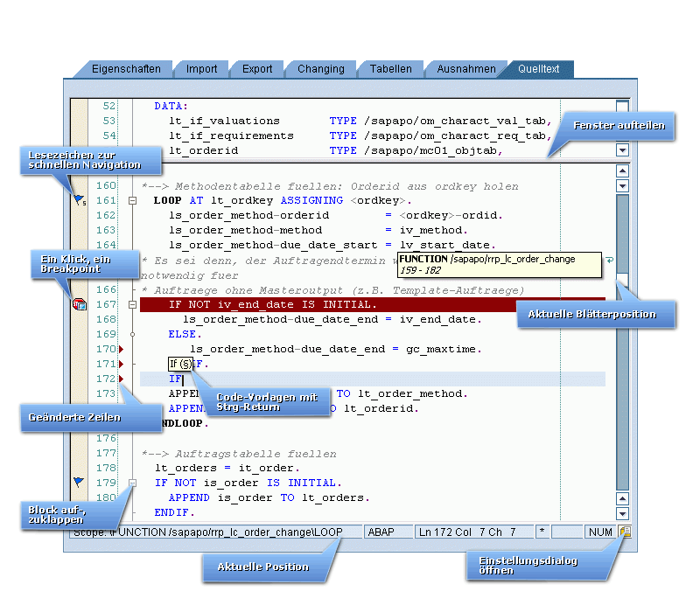This screenshot has height=612, width=700.
Task: Click the If (S) code template suggestion
Action: [x=180, y=364]
